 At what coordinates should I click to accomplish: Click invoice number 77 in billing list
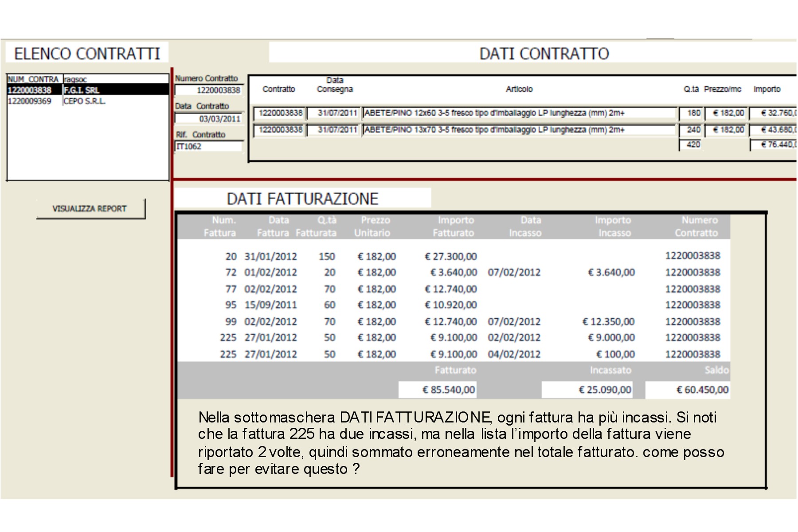pyautogui.click(x=231, y=289)
